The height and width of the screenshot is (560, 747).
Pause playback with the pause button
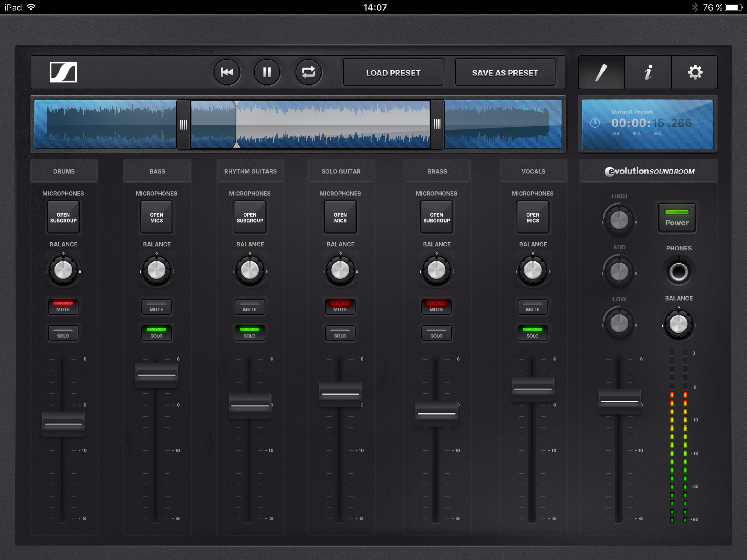tap(267, 72)
